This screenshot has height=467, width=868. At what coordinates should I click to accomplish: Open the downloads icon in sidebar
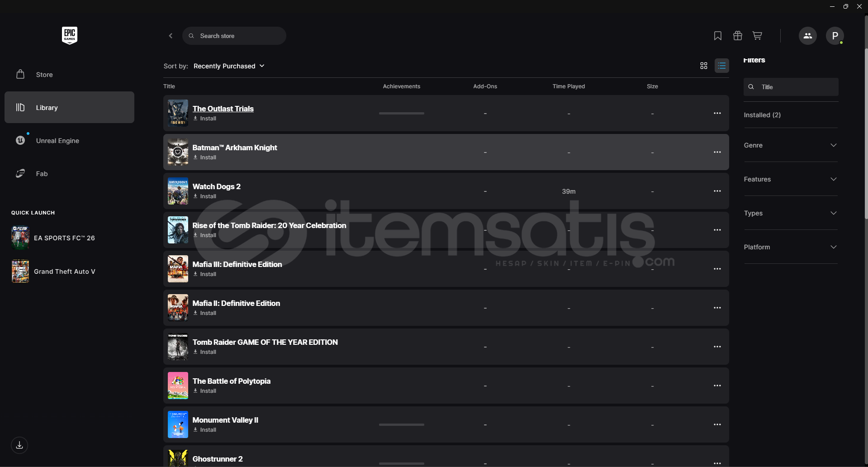19,445
